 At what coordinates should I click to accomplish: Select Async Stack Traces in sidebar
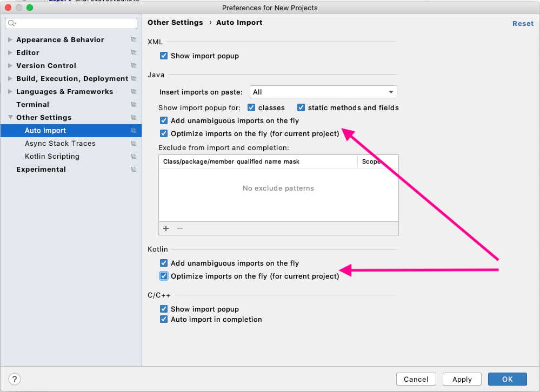[x=60, y=144]
